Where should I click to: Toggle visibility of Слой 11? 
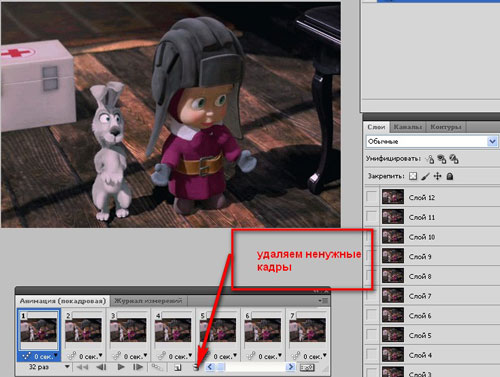click(371, 217)
